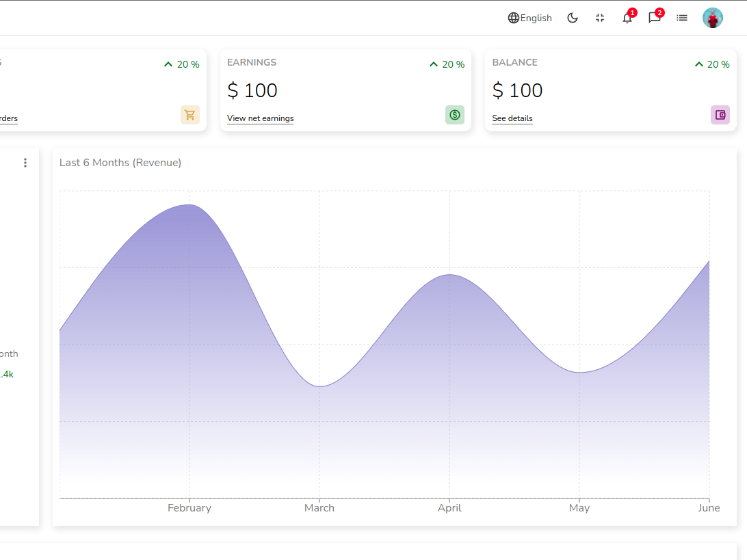Click the green dollar earnings icon
Screen dimensions: 747x560
pyautogui.click(x=455, y=115)
